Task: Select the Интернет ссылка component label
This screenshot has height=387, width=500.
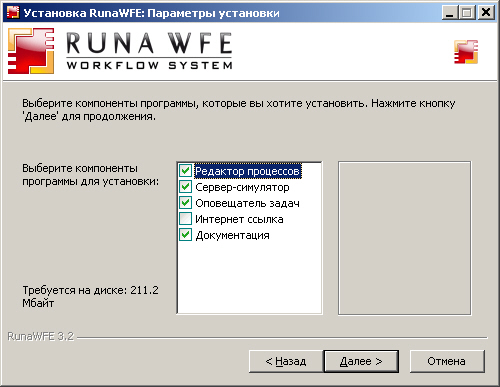Action: tap(239, 219)
